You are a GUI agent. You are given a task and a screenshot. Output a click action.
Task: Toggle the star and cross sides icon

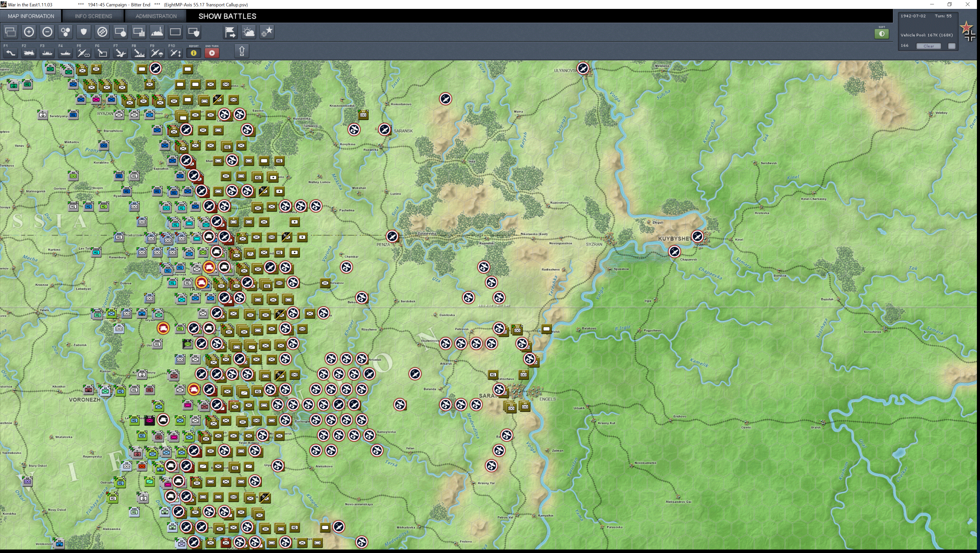(x=267, y=32)
